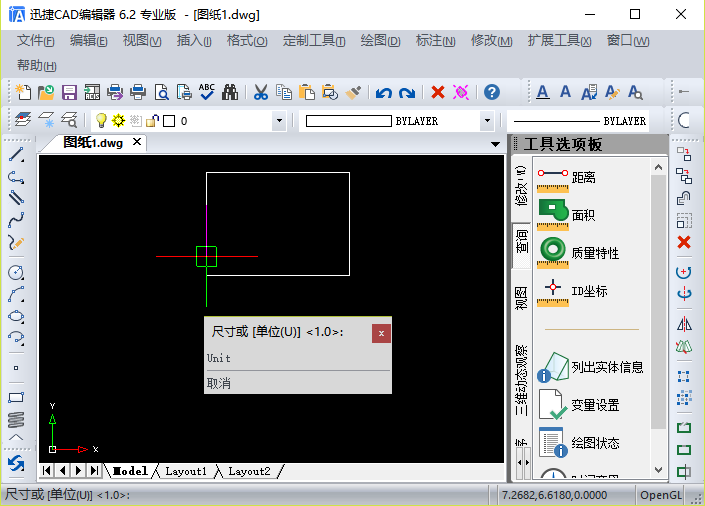Image resolution: width=705 pixels, height=506 pixels.
Task: Open the 帮助 menu
Action: (x=36, y=66)
